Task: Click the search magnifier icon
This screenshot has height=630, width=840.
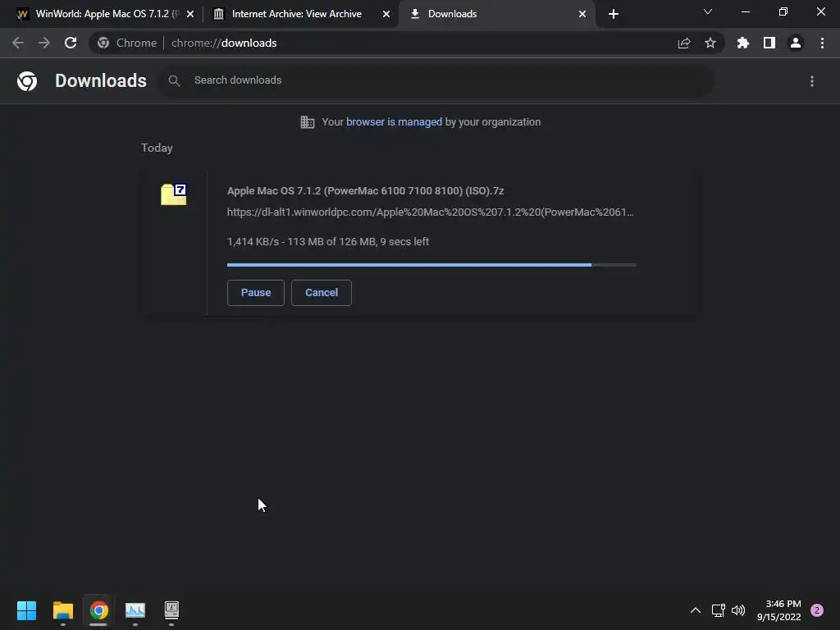Action: pyautogui.click(x=174, y=81)
